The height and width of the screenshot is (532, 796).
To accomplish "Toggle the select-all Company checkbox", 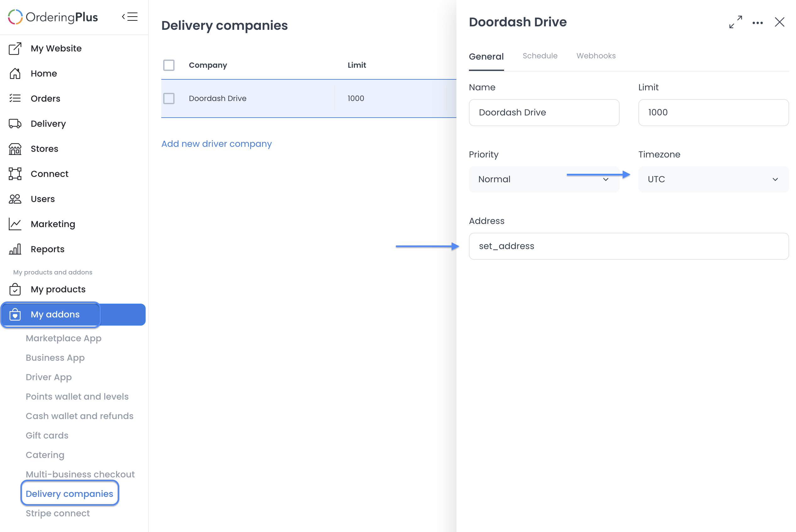I will tap(169, 65).
